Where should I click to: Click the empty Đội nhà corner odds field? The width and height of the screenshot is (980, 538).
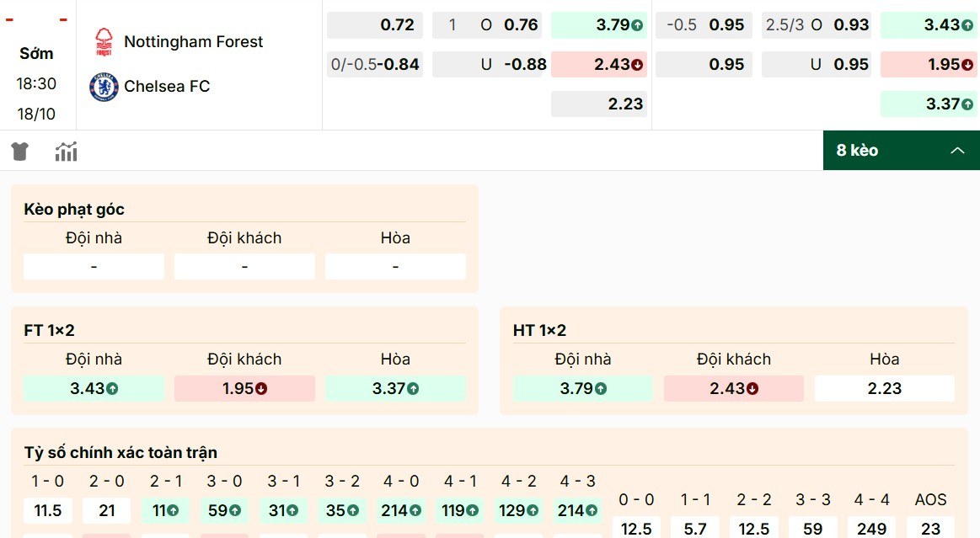click(x=93, y=266)
